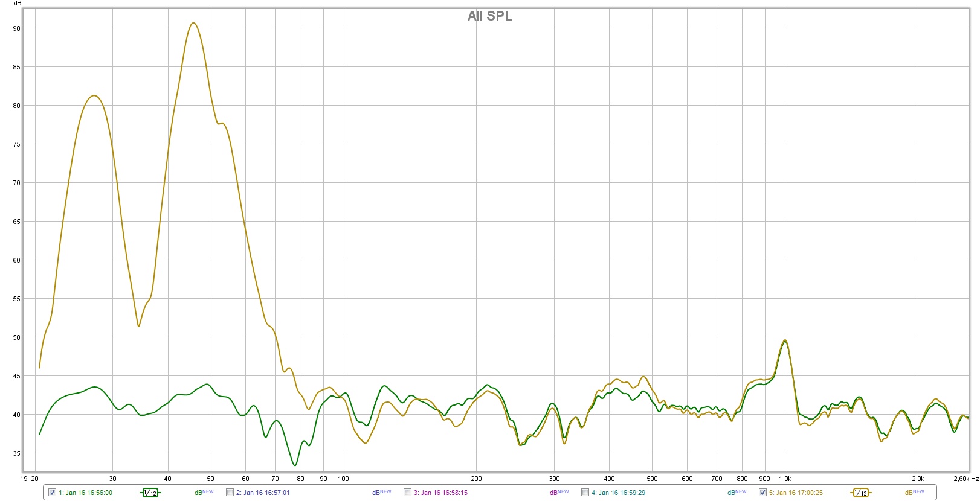The image size is (980, 501).
Task: Hide trace 1: Jan 16 16:56:00 via checkbox
Action: (52, 493)
